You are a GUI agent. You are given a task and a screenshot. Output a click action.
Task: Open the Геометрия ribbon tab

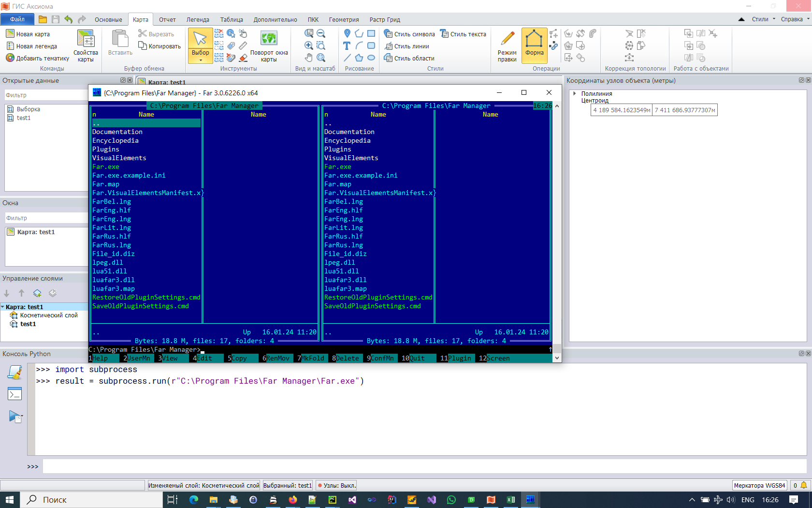click(x=344, y=20)
